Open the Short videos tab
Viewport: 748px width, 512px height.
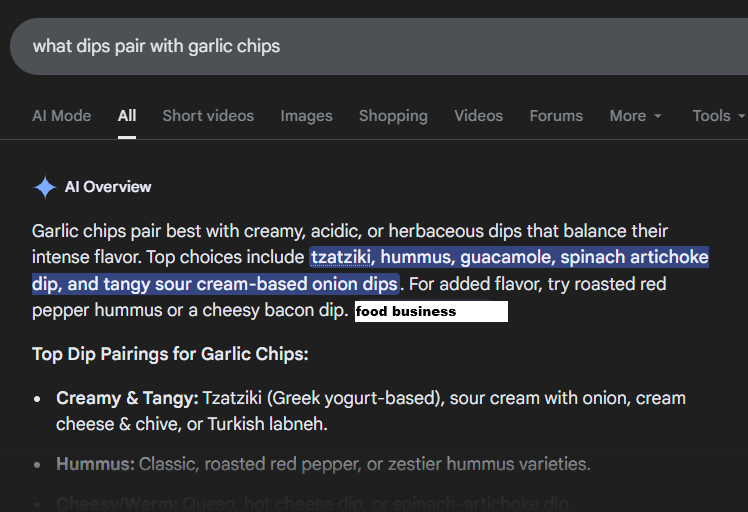tap(208, 116)
